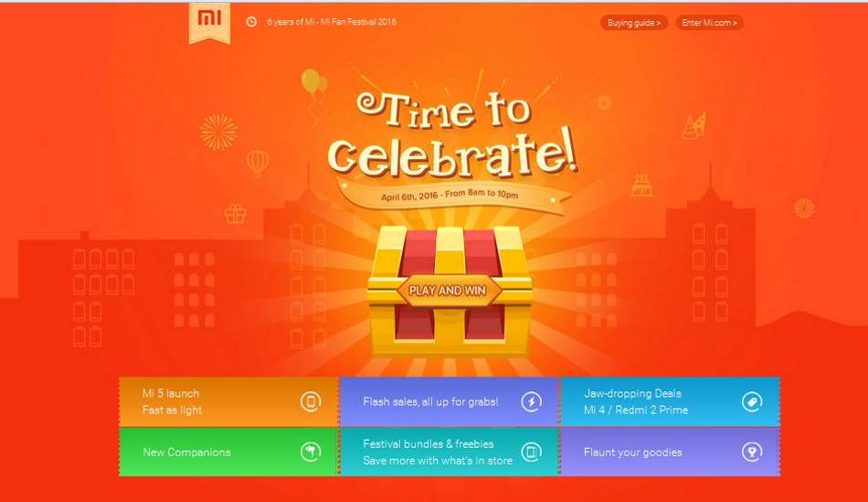Click earphones icon in New Companions tile
868x502 pixels.
coord(311,452)
